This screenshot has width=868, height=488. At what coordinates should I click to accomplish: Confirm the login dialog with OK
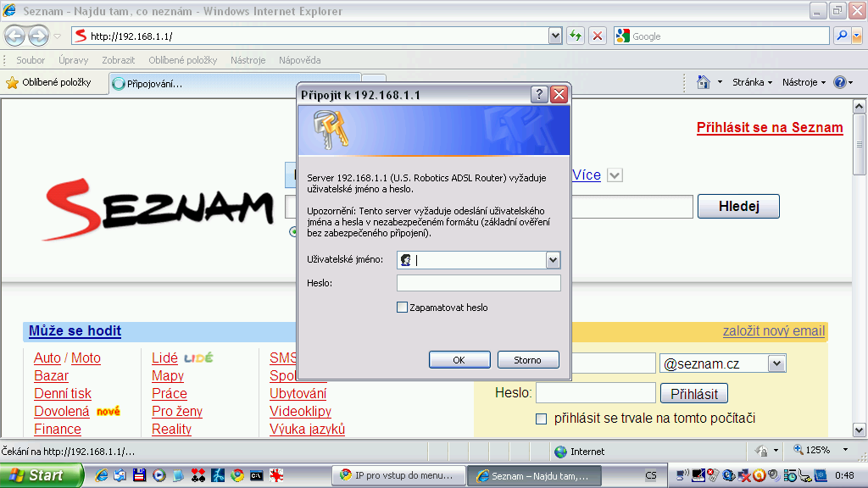(459, 359)
